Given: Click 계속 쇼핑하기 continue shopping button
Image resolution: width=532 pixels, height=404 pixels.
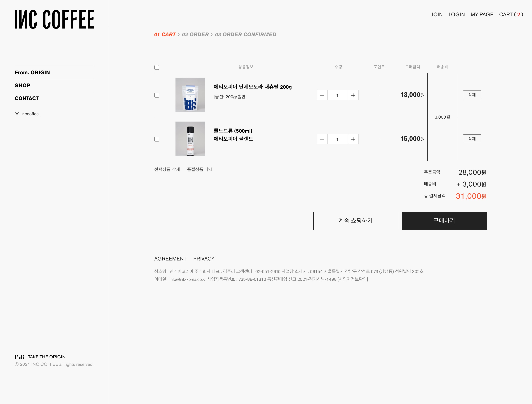Looking at the screenshot, I should point(355,221).
